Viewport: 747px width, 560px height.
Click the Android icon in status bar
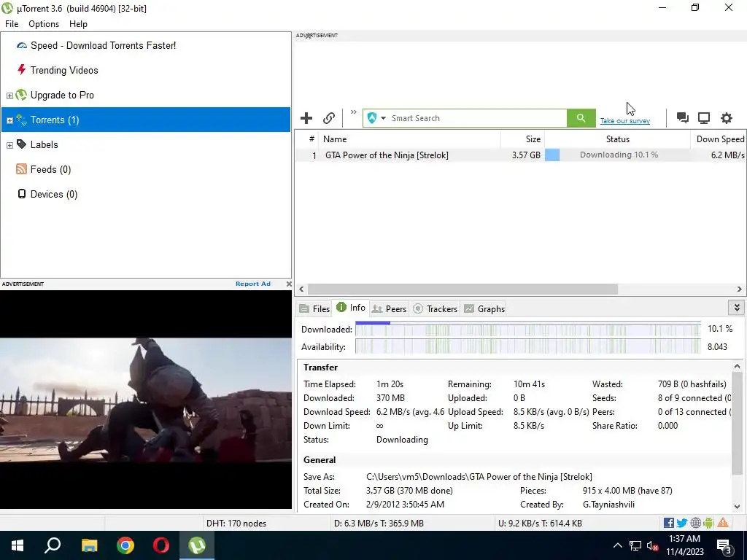(x=708, y=523)
